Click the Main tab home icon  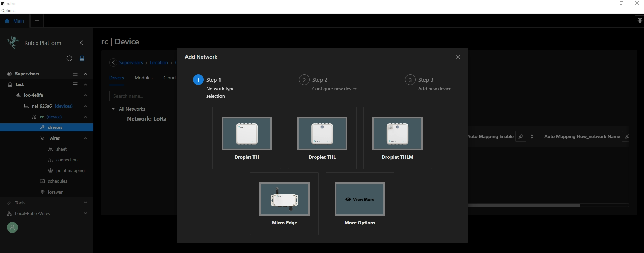click(7, 21)
